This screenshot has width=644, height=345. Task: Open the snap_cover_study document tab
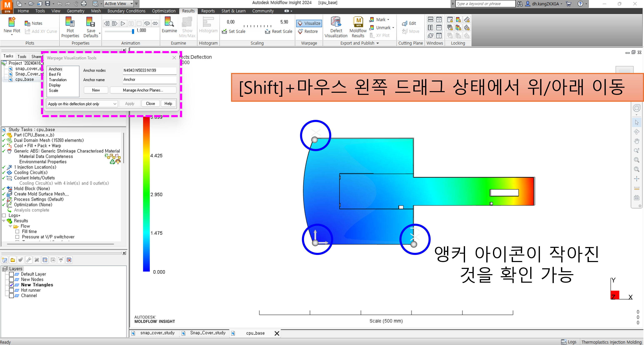(x=157, y=333)
